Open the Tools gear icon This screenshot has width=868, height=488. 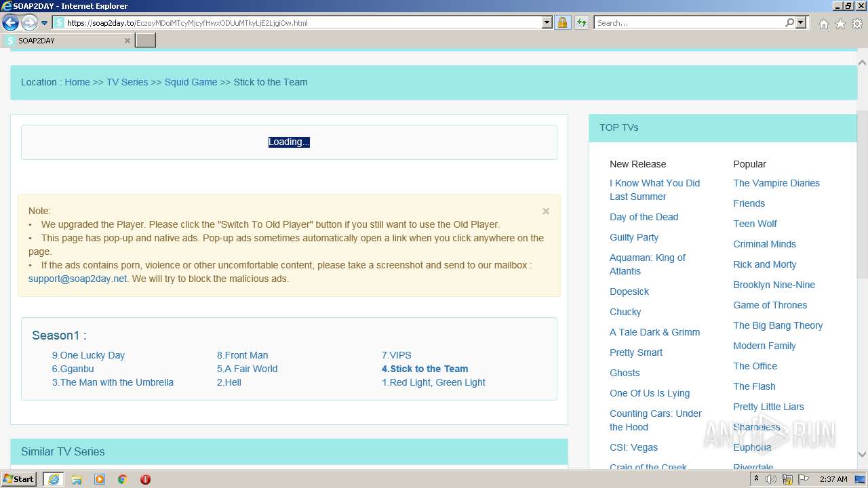coord(856,24)
